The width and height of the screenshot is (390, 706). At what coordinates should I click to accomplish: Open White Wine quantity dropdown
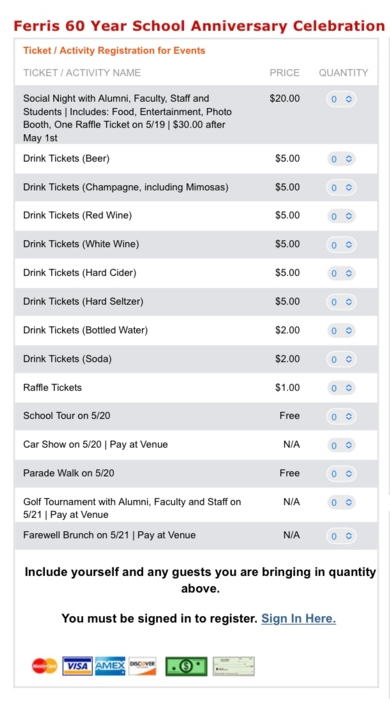click(x=341, y=245)
